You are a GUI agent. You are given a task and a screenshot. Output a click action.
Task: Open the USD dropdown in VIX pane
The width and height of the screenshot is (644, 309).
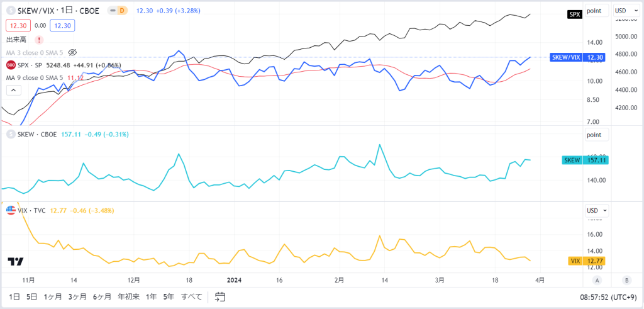(x=597, y=210)
